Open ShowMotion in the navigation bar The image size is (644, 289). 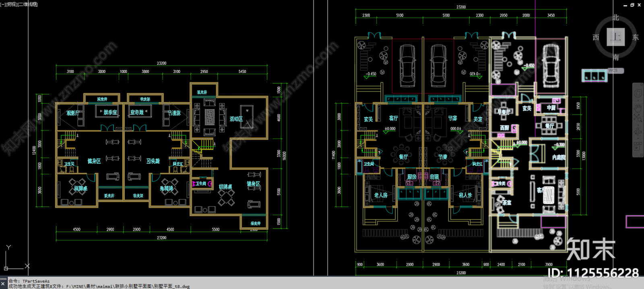(x=638, y=147)
